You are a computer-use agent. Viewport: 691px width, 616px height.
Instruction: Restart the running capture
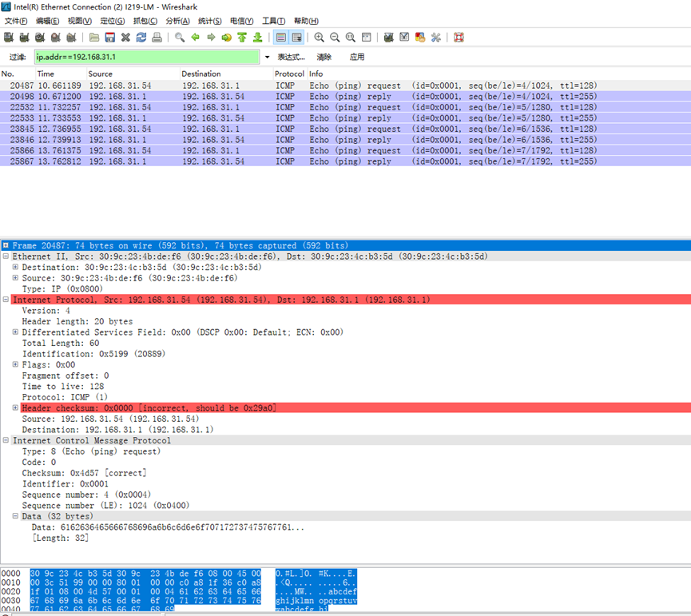(x=71, y=38)
